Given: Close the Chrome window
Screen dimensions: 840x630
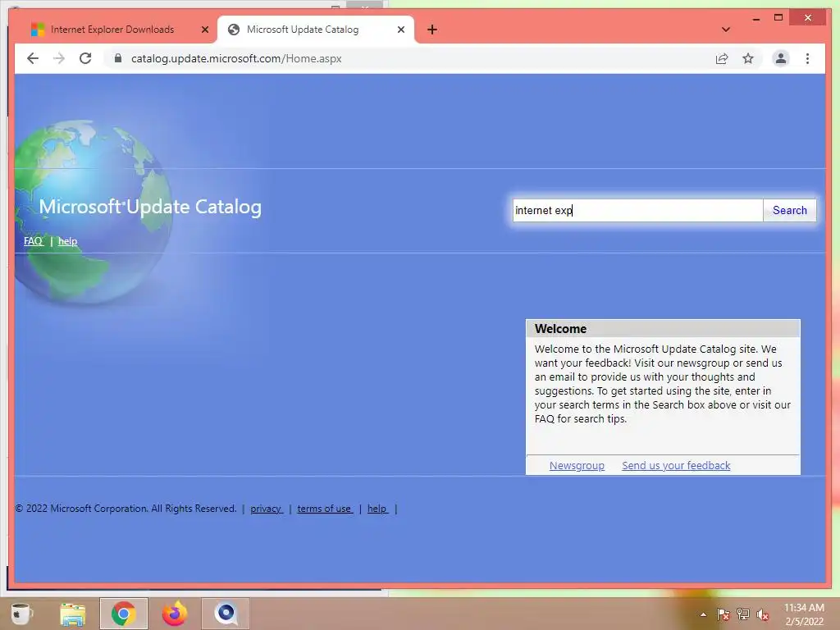Looking at the screenshot, I should 808,18.
